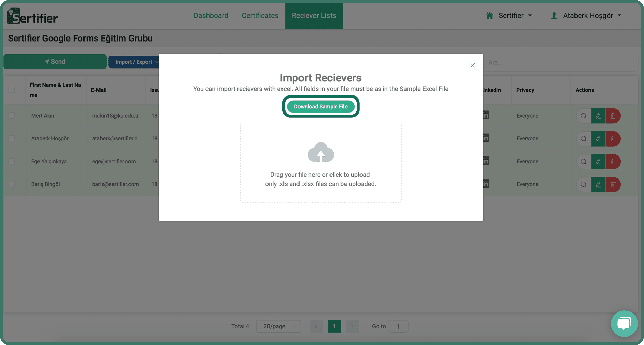Switch to the Certificates tab
Viewport: 644px width, 345px height.
260,16
